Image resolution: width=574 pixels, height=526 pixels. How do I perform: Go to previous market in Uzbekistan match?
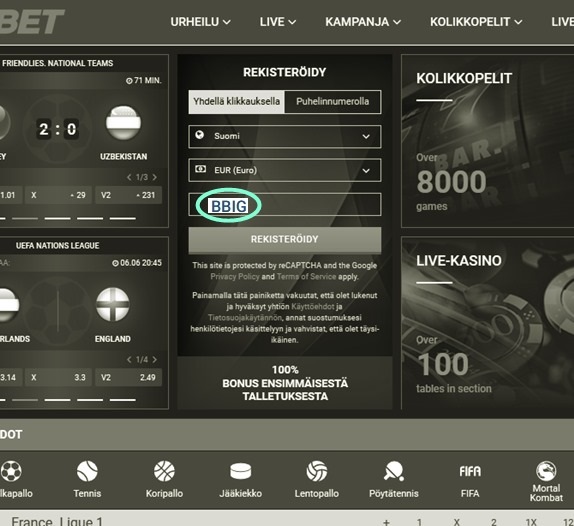click(129, 178)
